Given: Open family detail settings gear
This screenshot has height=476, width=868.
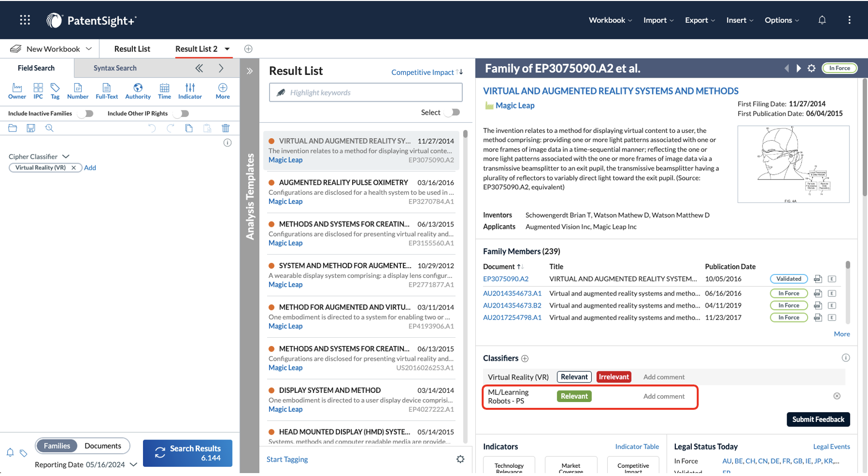Looking at the screenshot, I should (812, 68).
